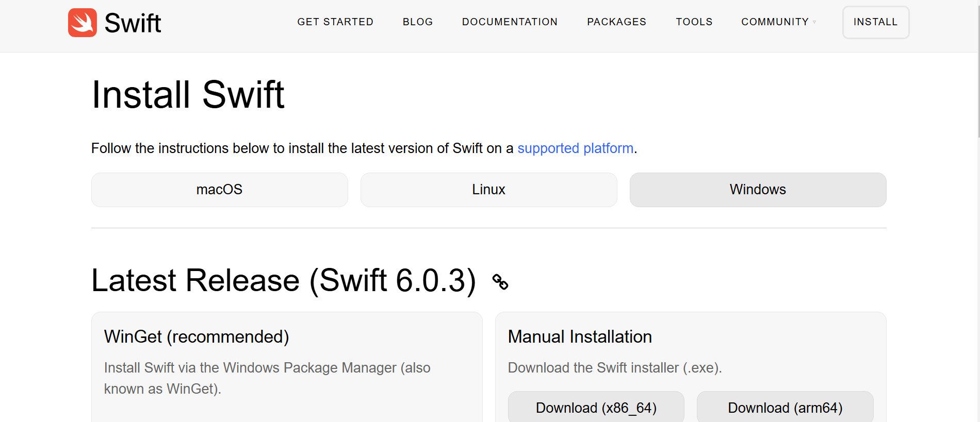Click the Swift bird logo icon
This screenshot has height=422, width=980.
[x=83, y=23]
